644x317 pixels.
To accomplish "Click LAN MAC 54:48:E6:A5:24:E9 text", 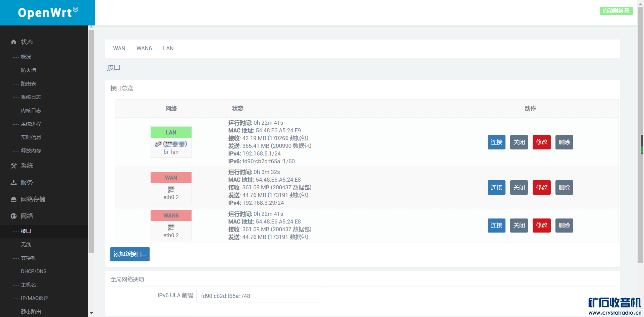I will coord(278,130).
